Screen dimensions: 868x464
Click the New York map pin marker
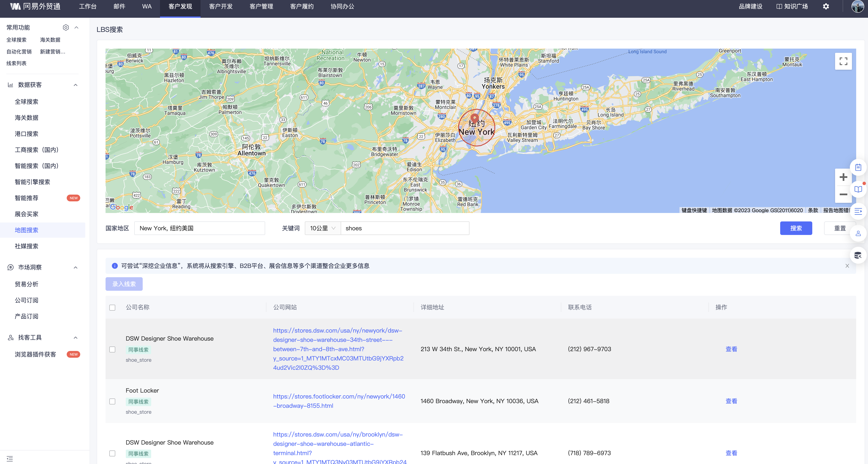point(475,118)
